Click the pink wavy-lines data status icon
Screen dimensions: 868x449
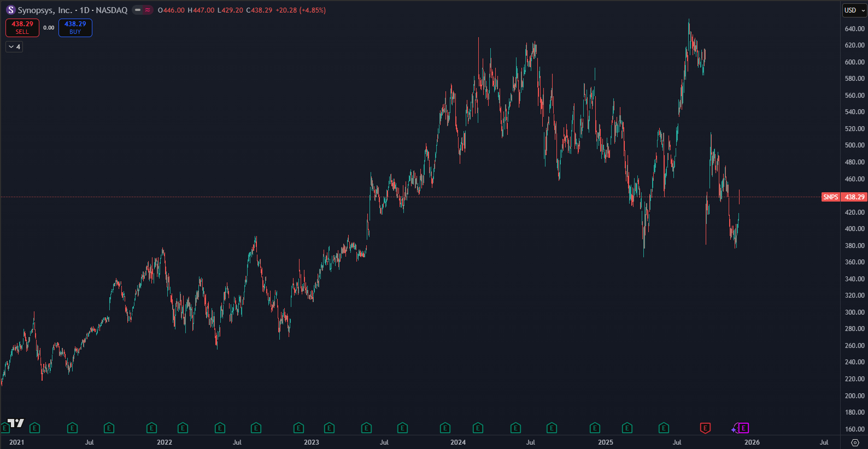coord(148,10)
